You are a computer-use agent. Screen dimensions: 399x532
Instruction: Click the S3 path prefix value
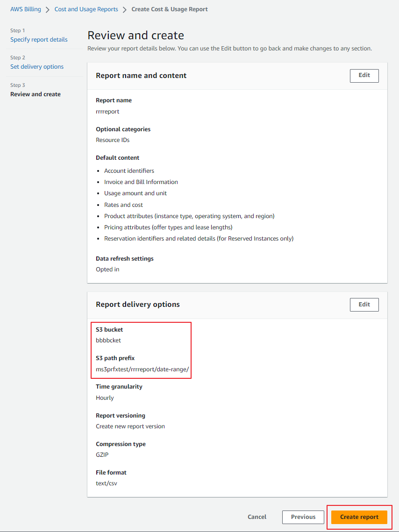[142, 369]
